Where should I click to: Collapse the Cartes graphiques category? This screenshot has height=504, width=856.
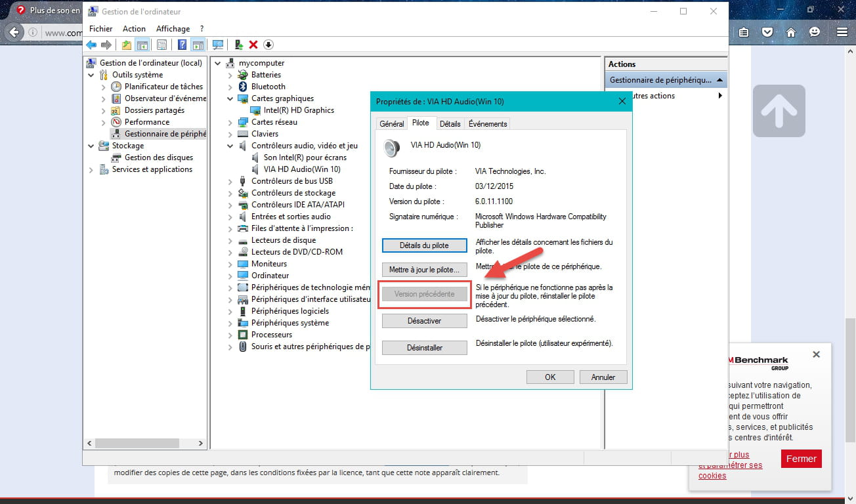(x=230, y=98)
